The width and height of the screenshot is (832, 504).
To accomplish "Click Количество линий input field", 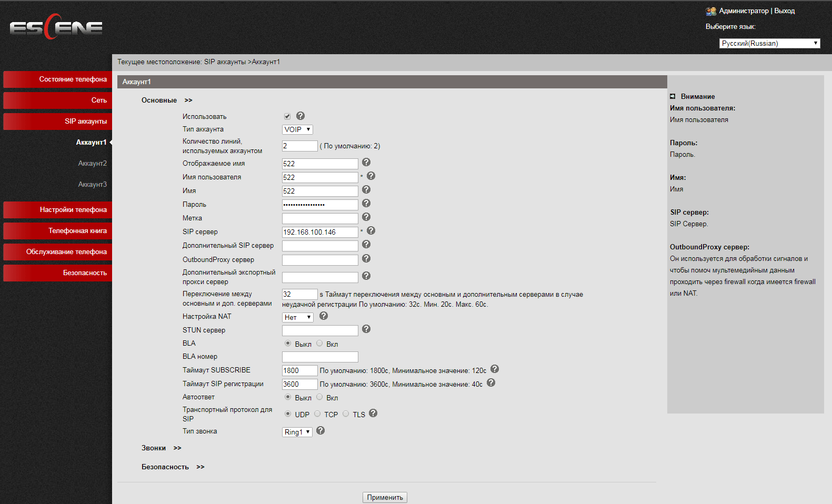I will [300, 146].
